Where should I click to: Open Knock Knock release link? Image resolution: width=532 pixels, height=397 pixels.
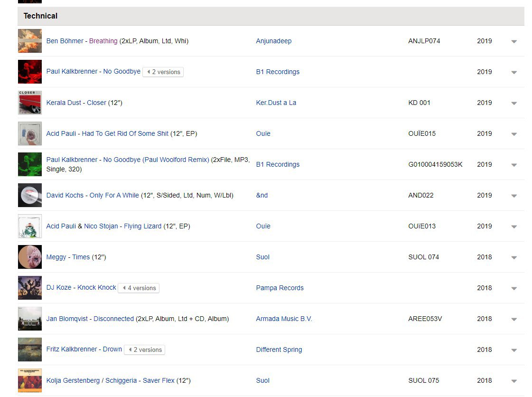(x=97, y=288)
